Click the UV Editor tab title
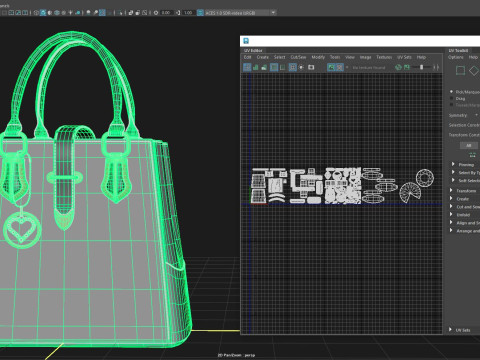The width and height of the screenshot is (480, 360). 253,50
